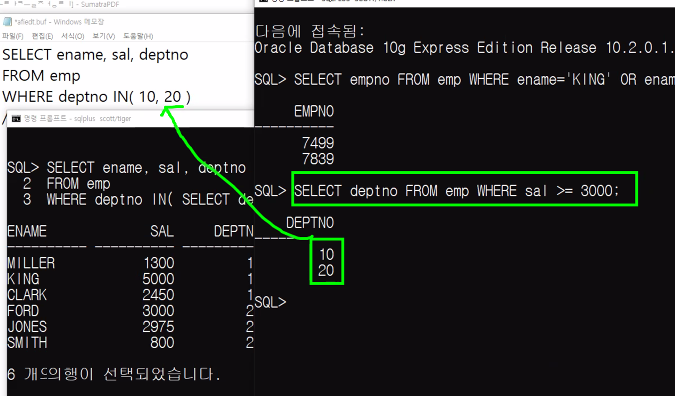Click the CLARK row in query results
The height and width of the screenshot is (396, 675).
tap(130, 295)
